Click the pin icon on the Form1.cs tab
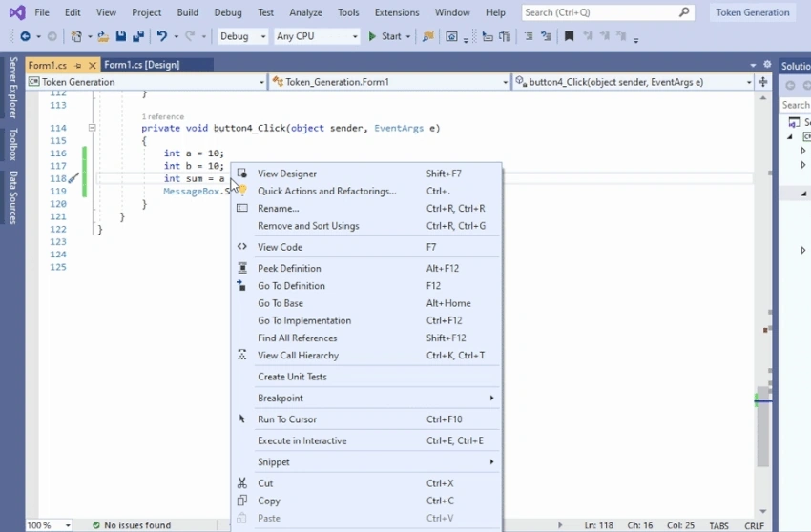The height and width of the screenshot is (532, 811). [78, 65]
